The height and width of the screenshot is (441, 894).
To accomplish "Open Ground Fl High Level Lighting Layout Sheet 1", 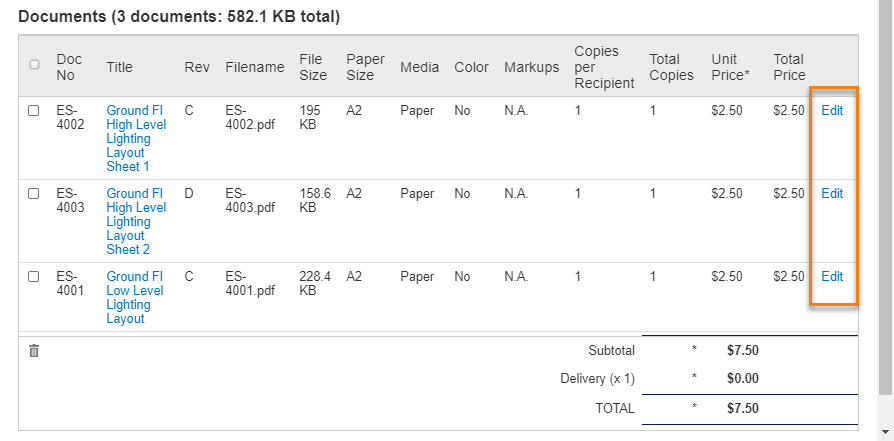I will pyautogui.click(x=136, y=139).
